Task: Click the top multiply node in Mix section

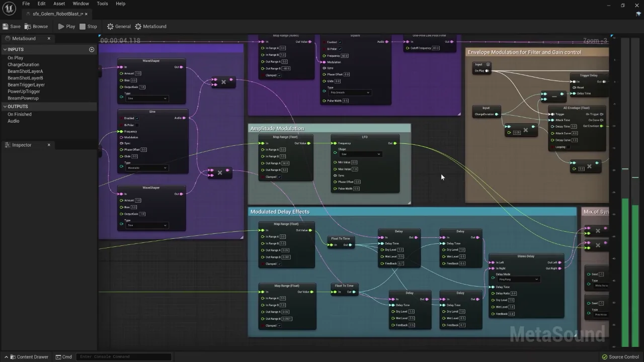Action: tap(598, 231)
